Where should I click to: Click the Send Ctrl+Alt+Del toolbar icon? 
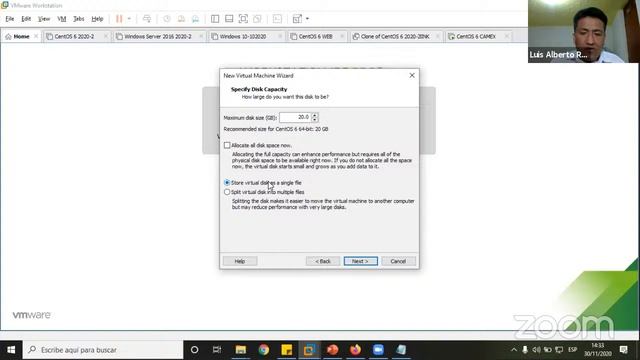(x=147, y=19)
